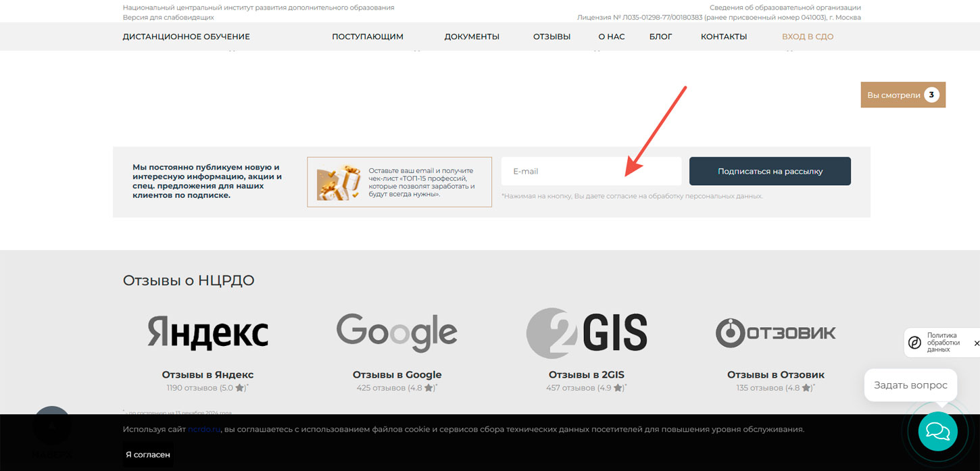This screenshot has height=471, width=980.
Task: Open the БЛОГ page
Action: tap(661, 36)
